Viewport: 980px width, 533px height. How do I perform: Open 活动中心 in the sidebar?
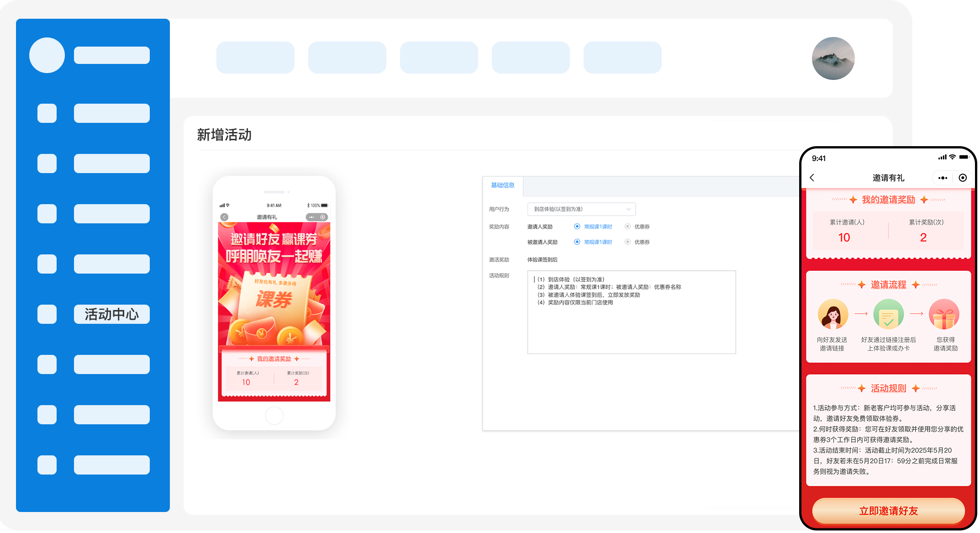111,314
